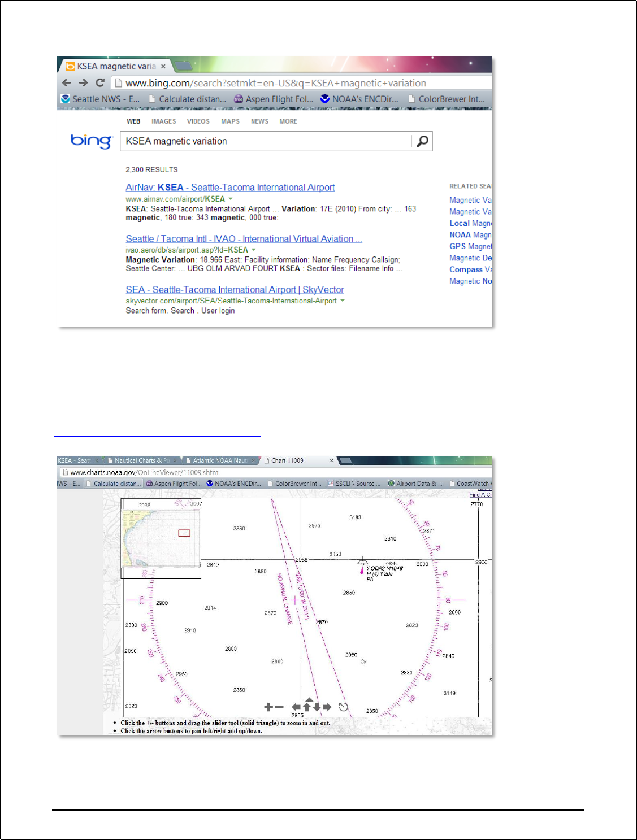This screenshot has height=840, width=637.
Task: Open NOAA's ENCDir bookmark in chart window
Action: (x=234, y=484)
